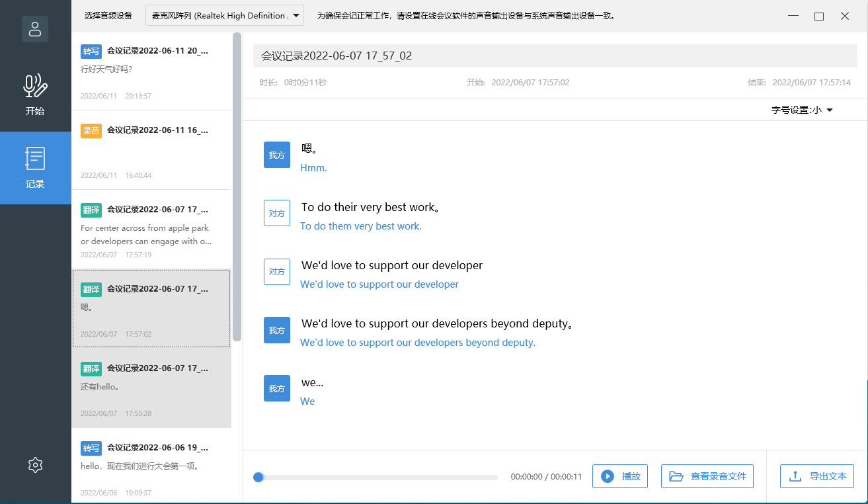This screenshot has height=504, width=868.
Task: Open the record containing 还有hello。
Action: point(151,388)
